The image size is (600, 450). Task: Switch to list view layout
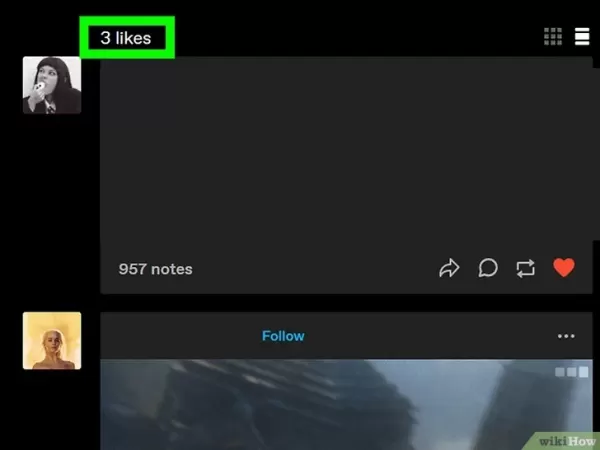click(x=582, y=37)
